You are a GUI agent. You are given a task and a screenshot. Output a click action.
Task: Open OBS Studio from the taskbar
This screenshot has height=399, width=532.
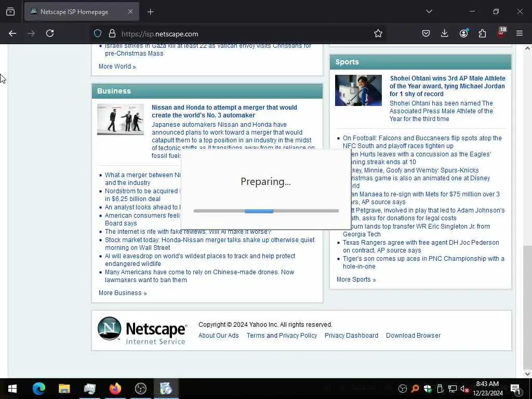[x=140, y=389]
